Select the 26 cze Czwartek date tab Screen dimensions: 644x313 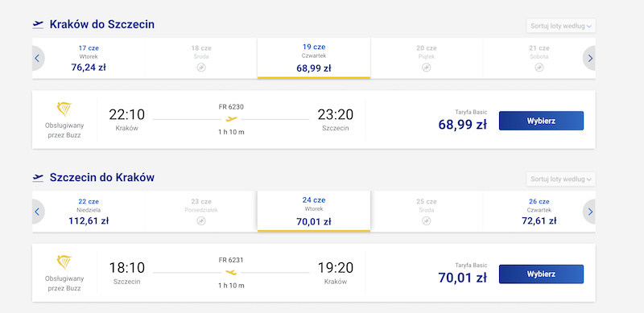(539, 212)
